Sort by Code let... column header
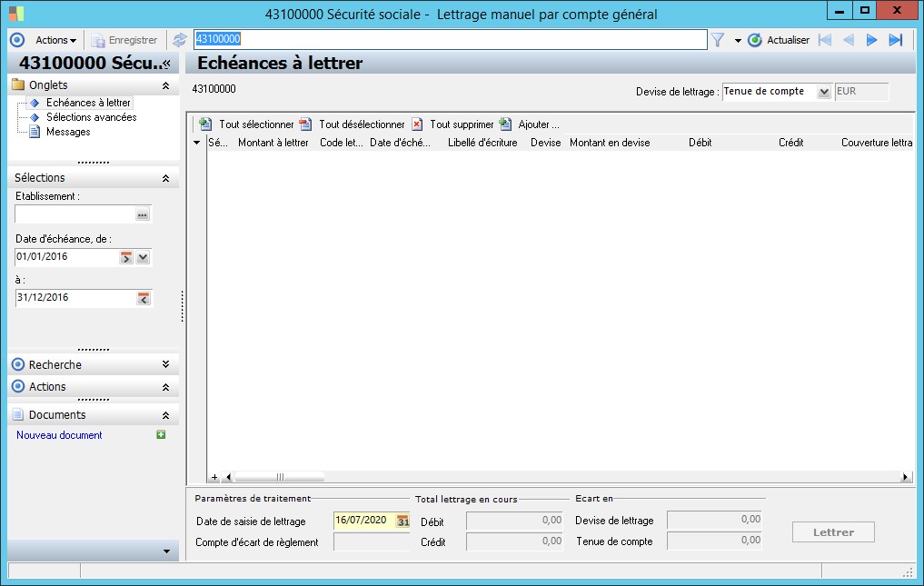 pos(342,143)
